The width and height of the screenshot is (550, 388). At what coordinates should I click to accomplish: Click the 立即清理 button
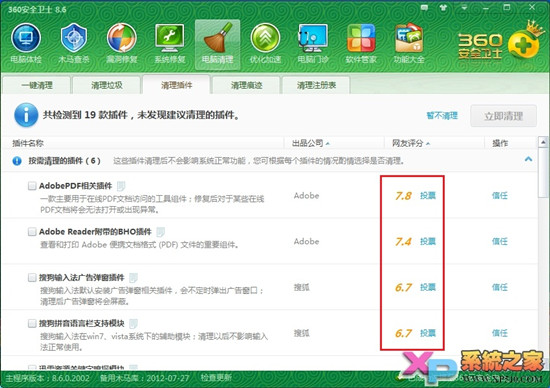(x=503, y=116)
